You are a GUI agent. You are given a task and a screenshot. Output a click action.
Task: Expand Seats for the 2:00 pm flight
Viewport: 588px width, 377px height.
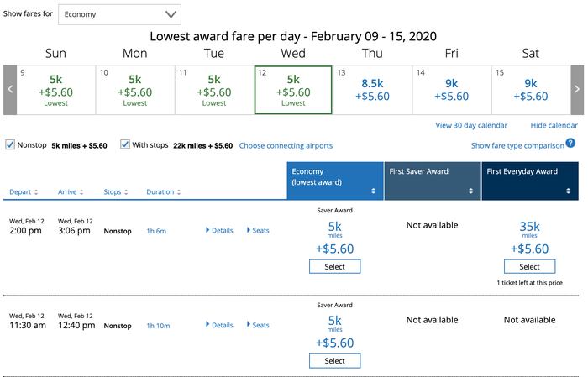258,230
